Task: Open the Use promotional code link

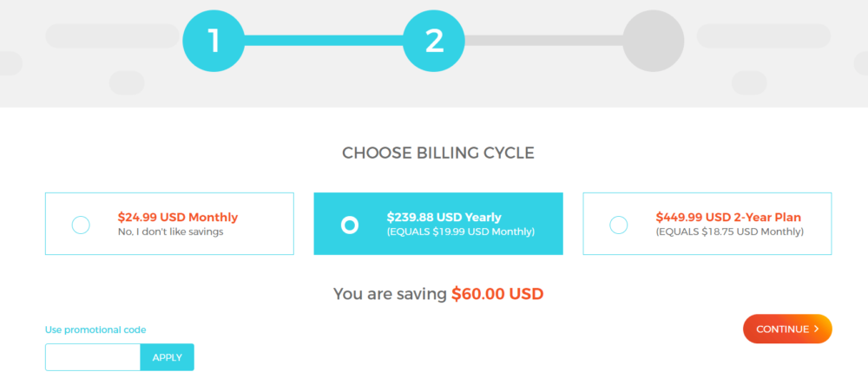Action: (x=95, y=330)
